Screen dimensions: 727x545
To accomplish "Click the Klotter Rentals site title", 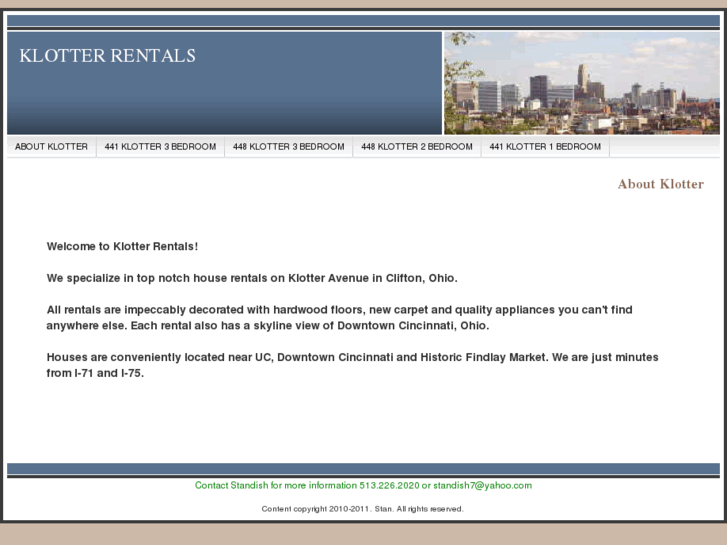I will click(x=108, y=56).
